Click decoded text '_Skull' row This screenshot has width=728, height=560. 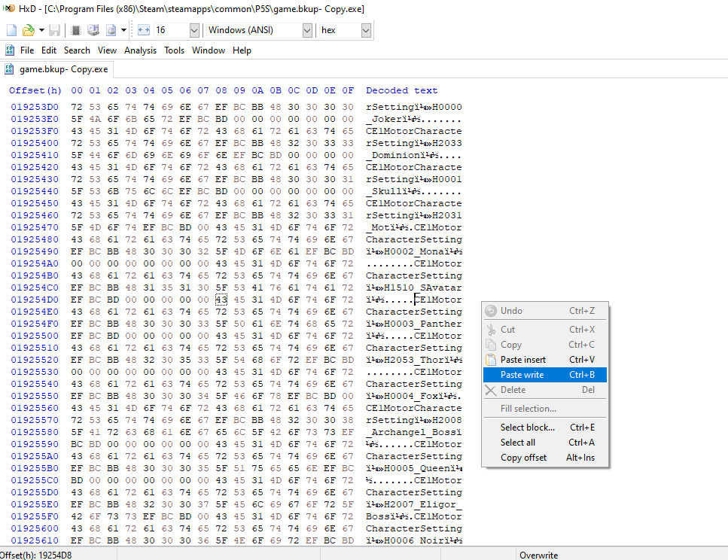click(413, 192)
